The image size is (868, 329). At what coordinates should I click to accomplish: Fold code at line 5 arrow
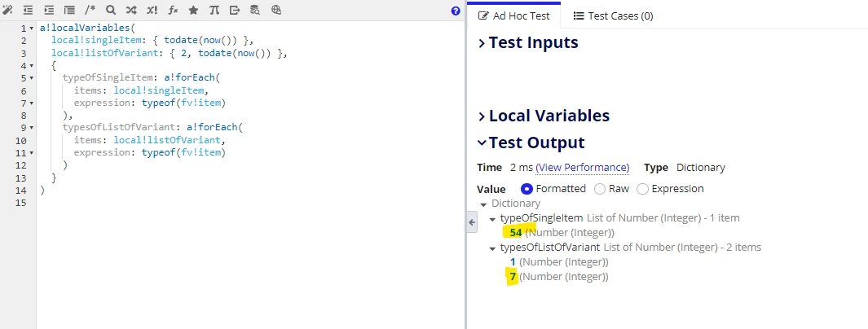click(x=32, y=78)
